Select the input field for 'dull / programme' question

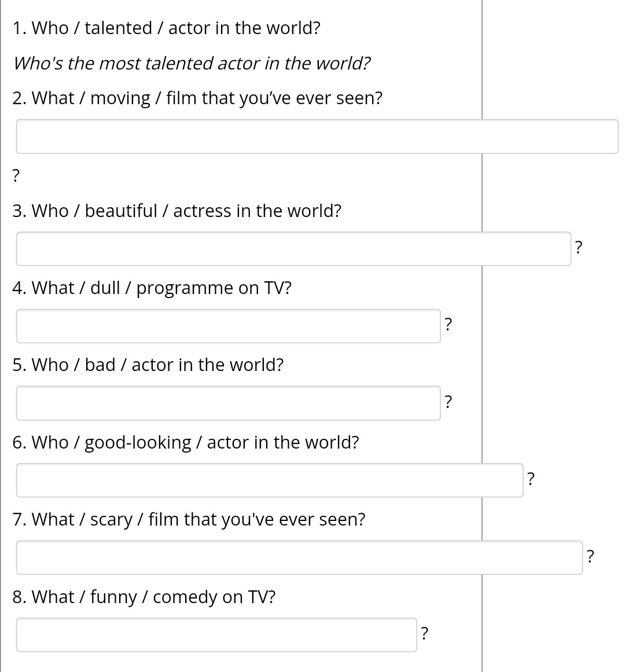click(x=229, y=326)
